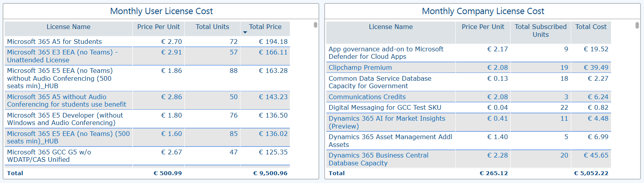This screenshot has height=183, width=644.
Task: Sort user table by Price Per Unit header
Action: 158,27
